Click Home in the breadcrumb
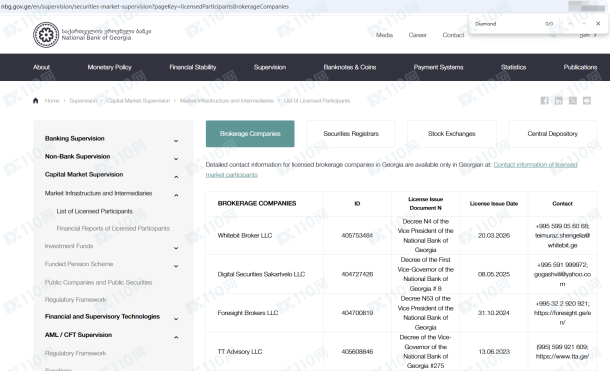The image size is (610, 371). tap(52, 101)
